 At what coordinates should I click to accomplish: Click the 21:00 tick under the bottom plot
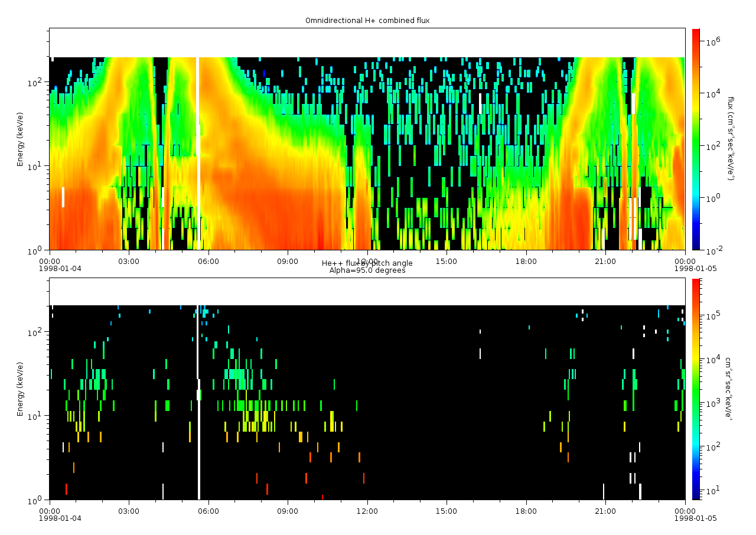pyautogui.click(x=605, y=511)
